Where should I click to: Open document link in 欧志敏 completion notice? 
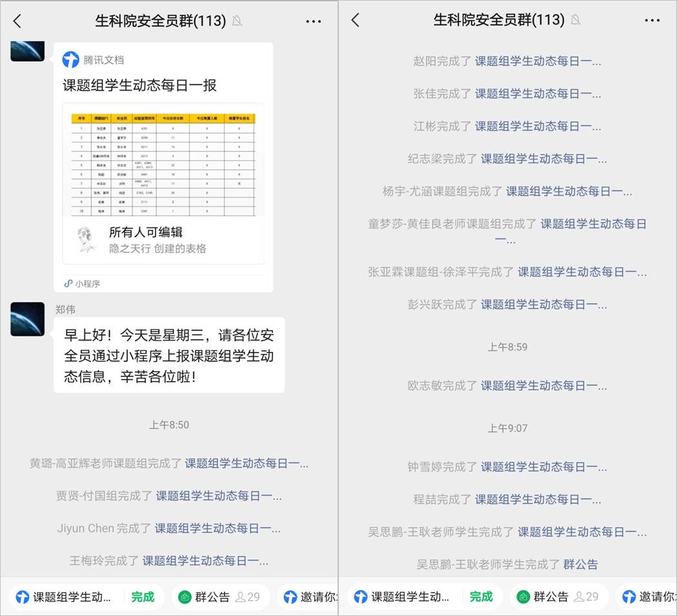[x=543, y=385]
